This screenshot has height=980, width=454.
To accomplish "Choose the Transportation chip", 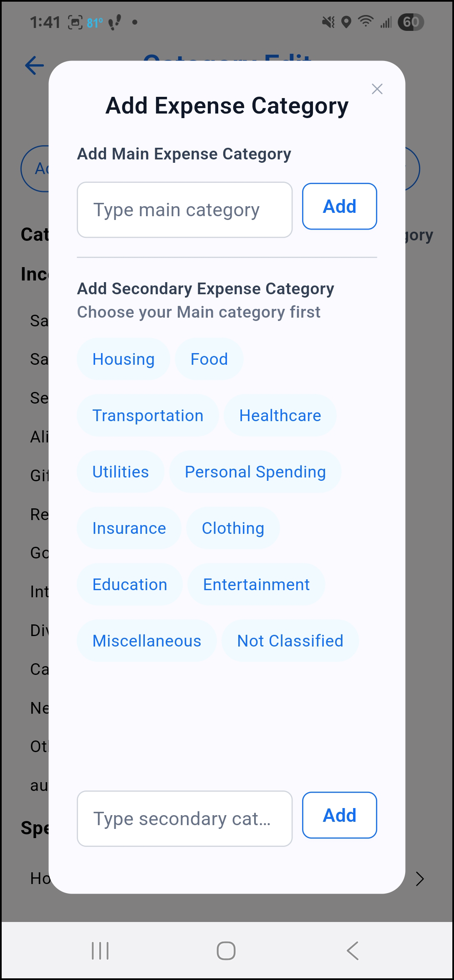I will click(148, 415).
